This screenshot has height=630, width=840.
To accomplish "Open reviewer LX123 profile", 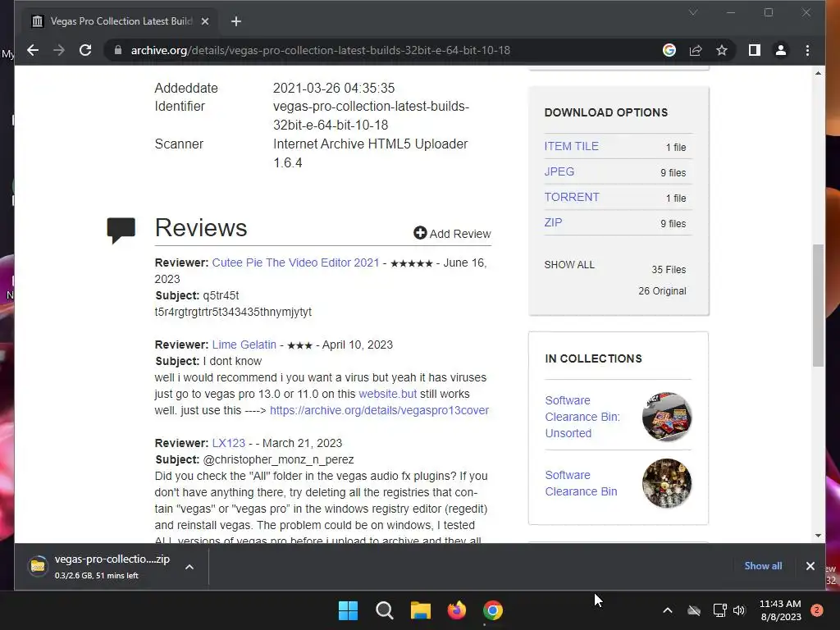I will 229,443.
